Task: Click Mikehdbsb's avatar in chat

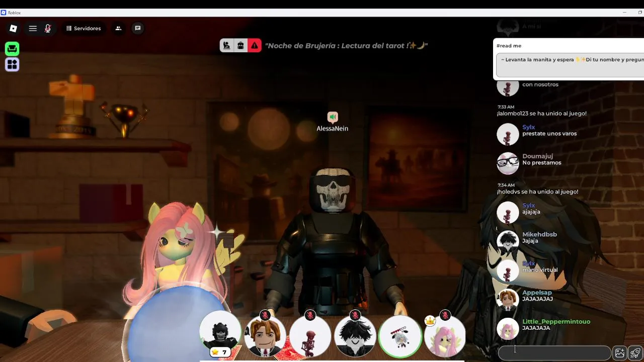Action: click(508, 241)
